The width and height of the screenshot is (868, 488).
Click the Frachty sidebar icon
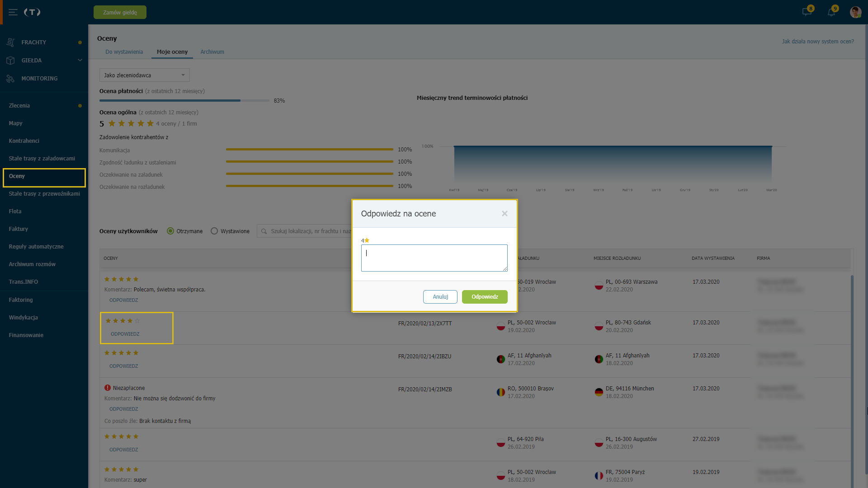pyautogui.click(x=11, y=42)
